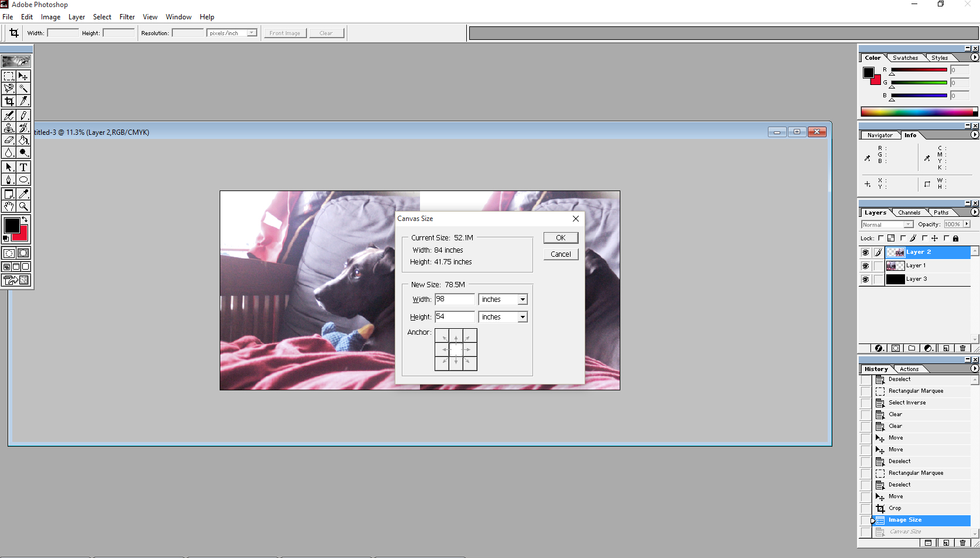Select the Rectangular Marquee tool in toolbox
This screenshot has width=980, height=558.
coord(9,76)
